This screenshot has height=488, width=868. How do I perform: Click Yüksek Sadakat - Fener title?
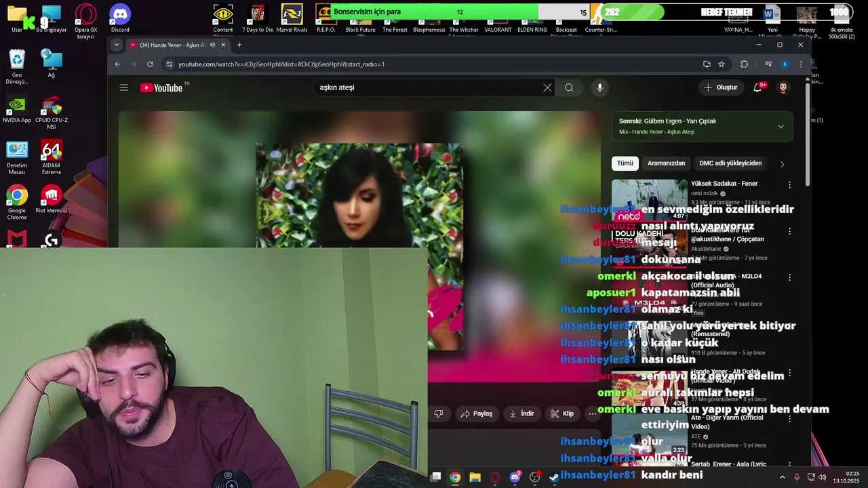coord(724,184)
